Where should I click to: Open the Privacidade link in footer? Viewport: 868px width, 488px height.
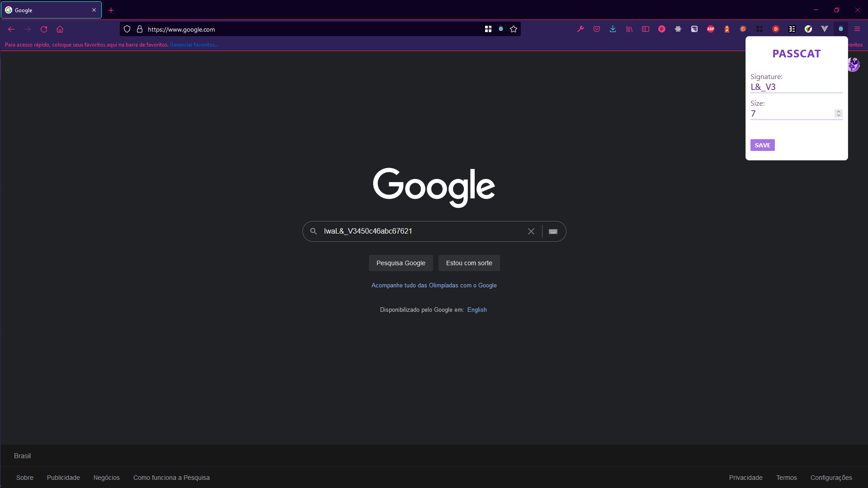tap(745, 478)
